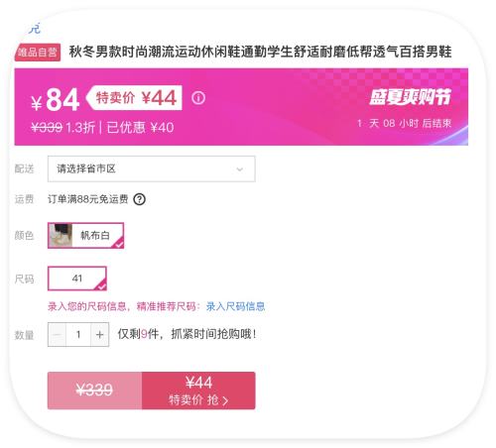
Task: Decrease quantity with the minus button
Action: pos(57,335)
